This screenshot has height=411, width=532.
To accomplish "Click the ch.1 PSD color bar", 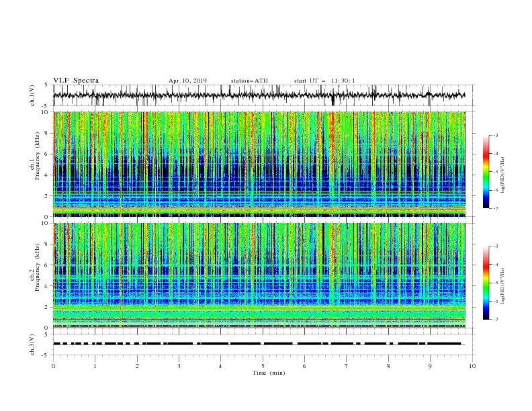I will 486,172.
